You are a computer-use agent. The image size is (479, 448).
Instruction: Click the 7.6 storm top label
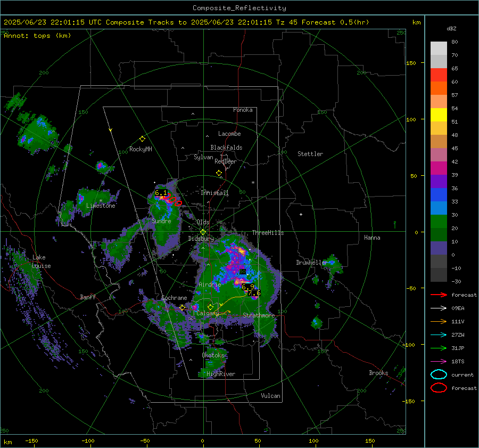coord(254,293)
